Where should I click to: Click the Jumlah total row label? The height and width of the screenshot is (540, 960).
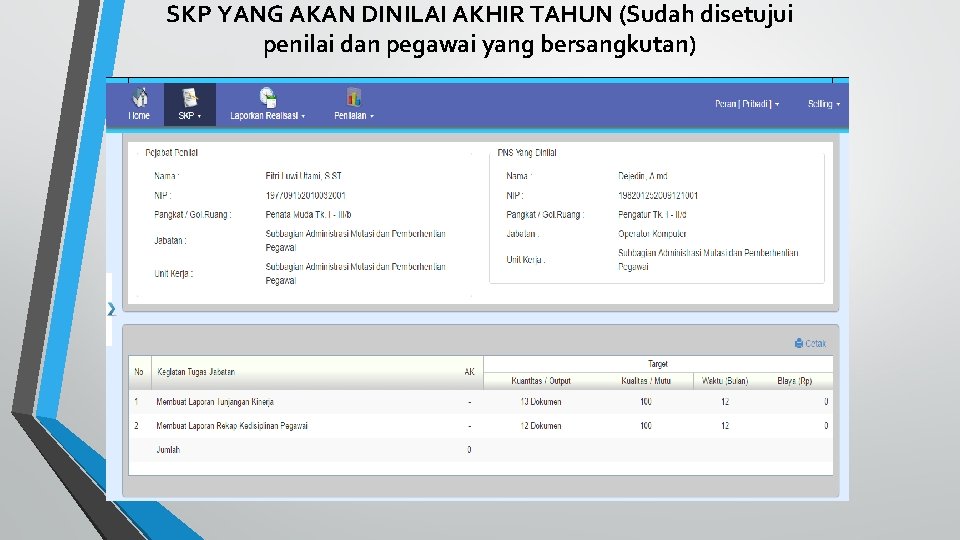tap(168, 450)
